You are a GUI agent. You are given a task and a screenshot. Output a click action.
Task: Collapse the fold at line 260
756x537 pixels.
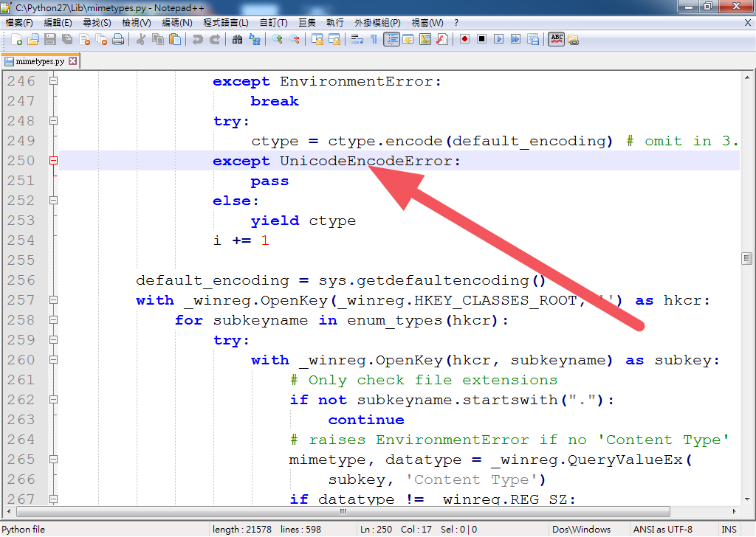tap(52, 360)
